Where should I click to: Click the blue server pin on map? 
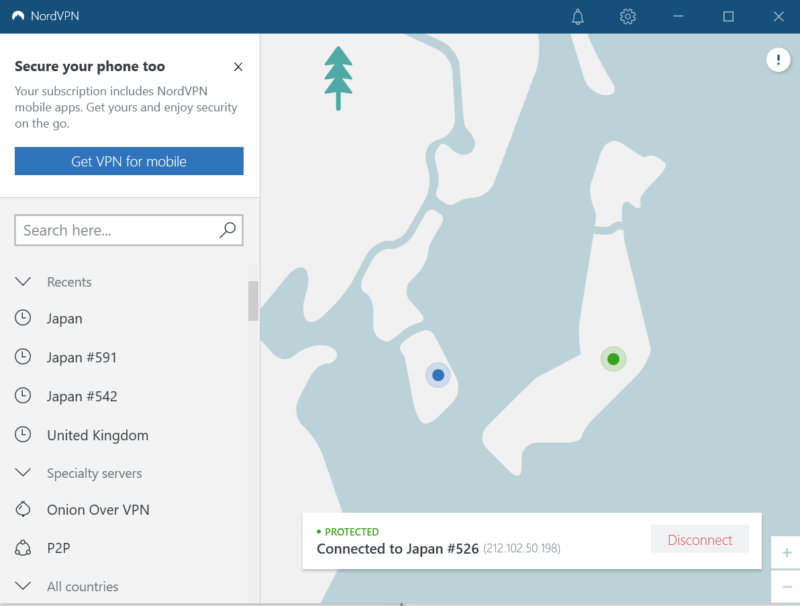coord(438,375)
